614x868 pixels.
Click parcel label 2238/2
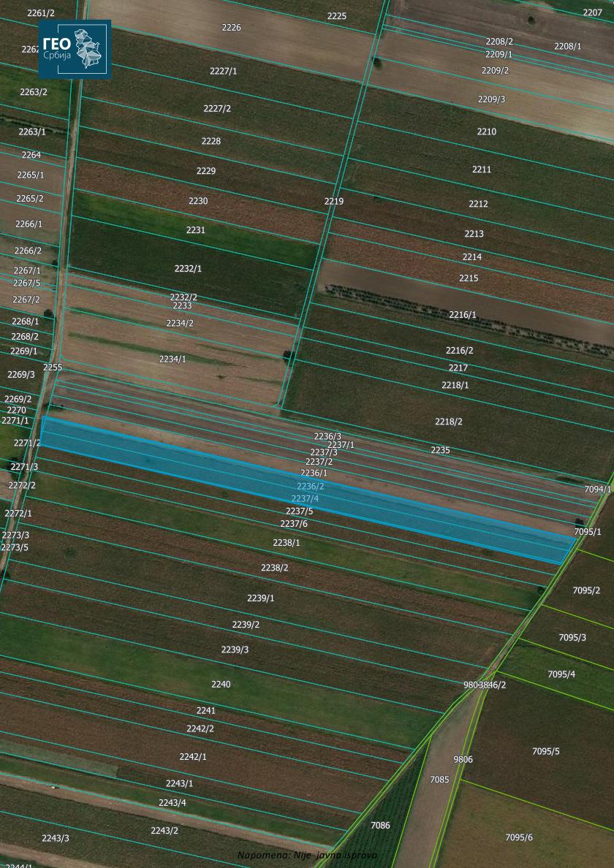[275, 568]
